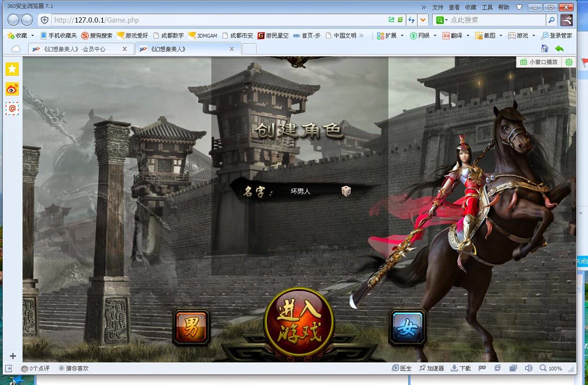Go forward to the next page
Viewport: 588px width, 385px height.
[27, 20]
